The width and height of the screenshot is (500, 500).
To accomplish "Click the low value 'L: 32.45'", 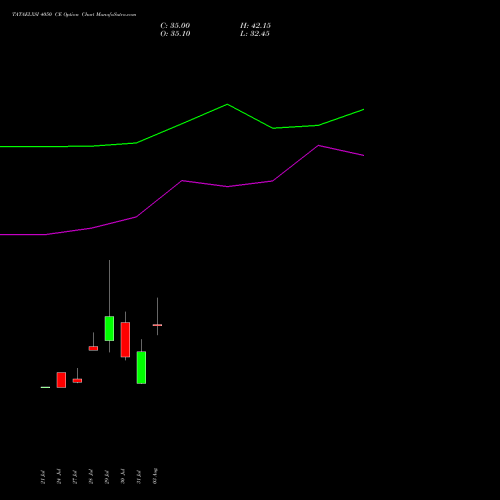I will [x=255, y=34].
